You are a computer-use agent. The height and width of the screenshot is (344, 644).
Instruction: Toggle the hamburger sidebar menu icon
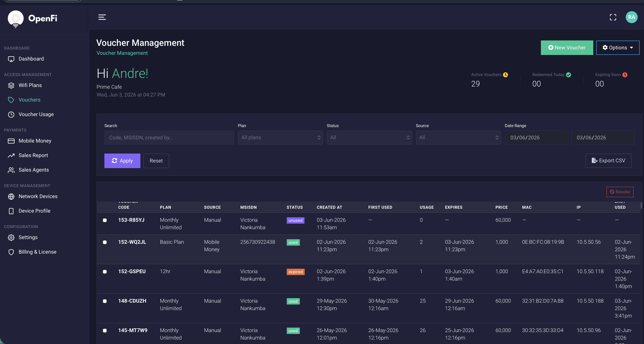[x=102, y=17]
